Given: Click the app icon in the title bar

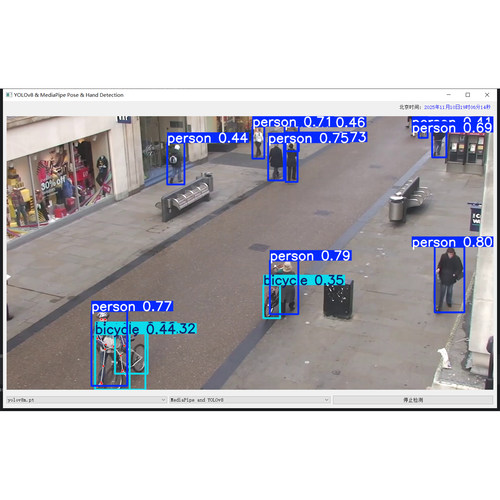Looking at the screenshot, I should tap(9, 95).
